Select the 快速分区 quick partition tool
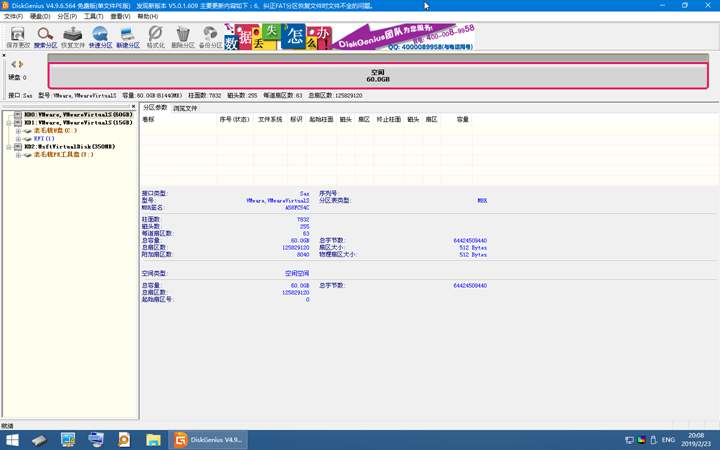 (x=100, y=38)
